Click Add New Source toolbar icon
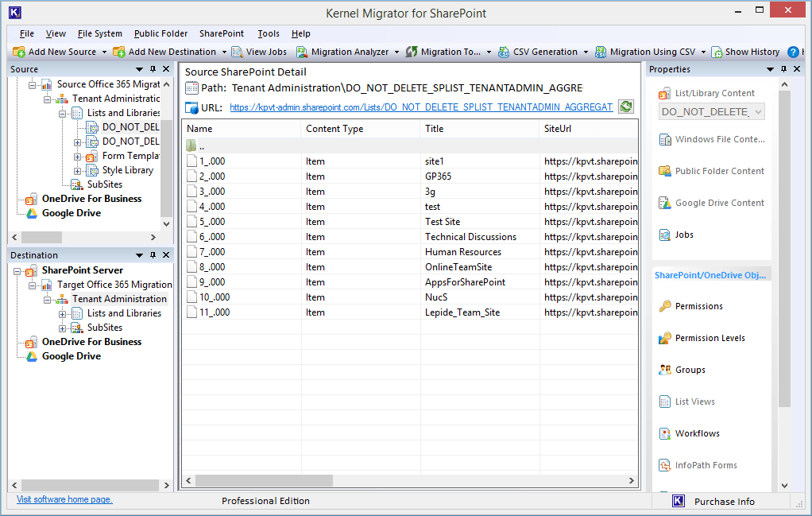This screenshot has width=812, height=516. pos(18,52)
